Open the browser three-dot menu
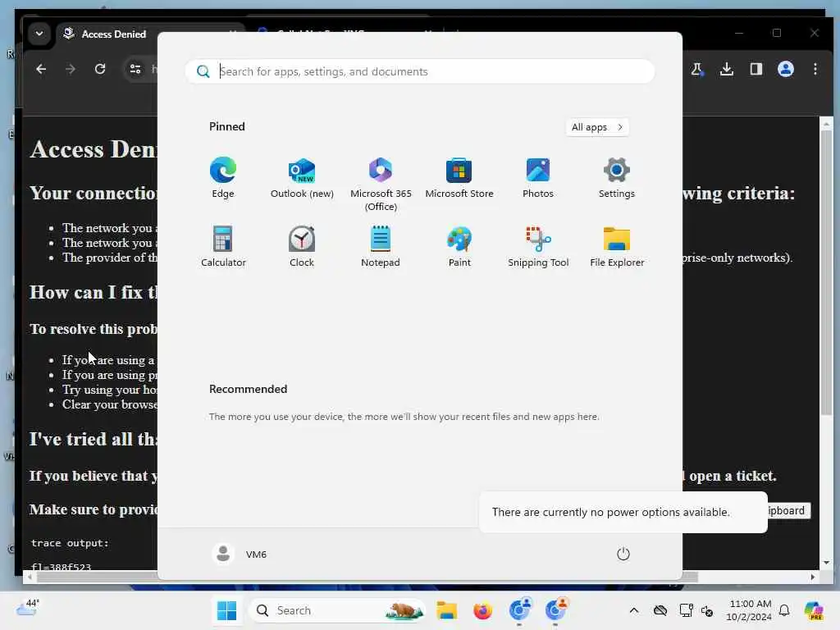The height and width of the screenshot is (630, 840). click(815, 69)
